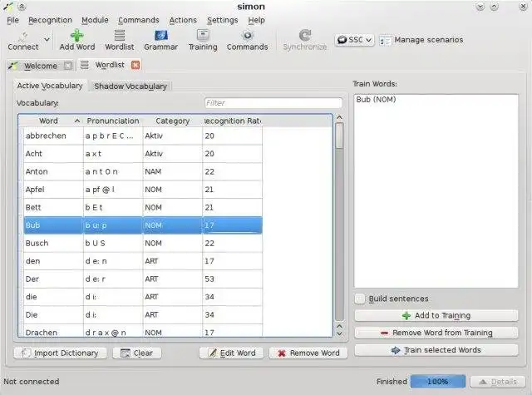
Task: Open the Connect dropdown arrow
Action: 47,40
